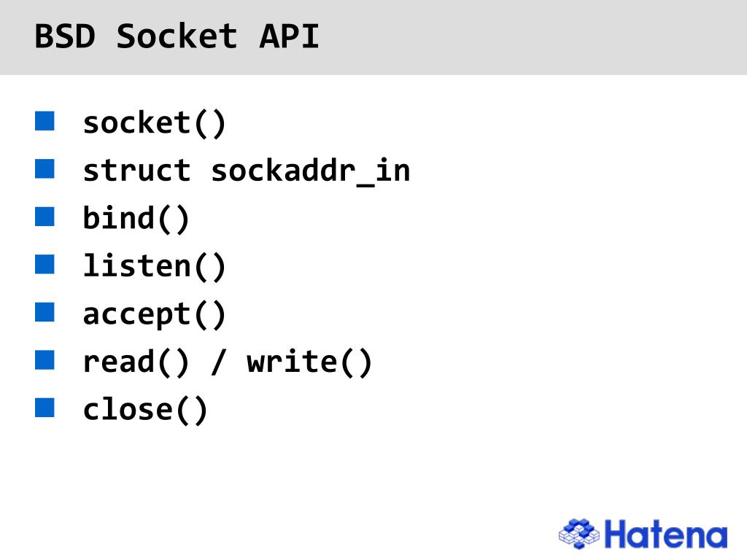
Task: Select the struct sockaddr_in line
Action: pyautogui.click(x=247, y=171)
